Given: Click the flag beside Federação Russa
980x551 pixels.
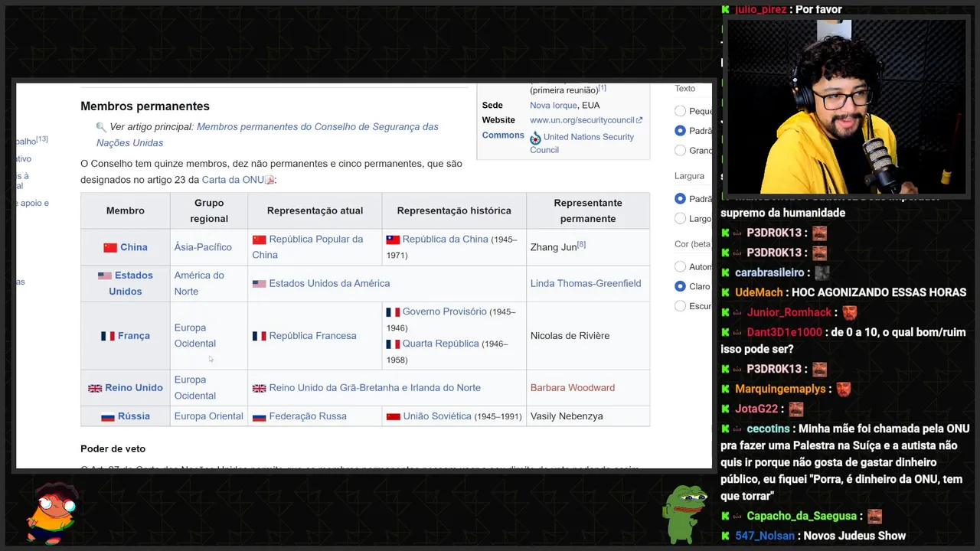Looking at the screenshot, I should coord(260,416).
